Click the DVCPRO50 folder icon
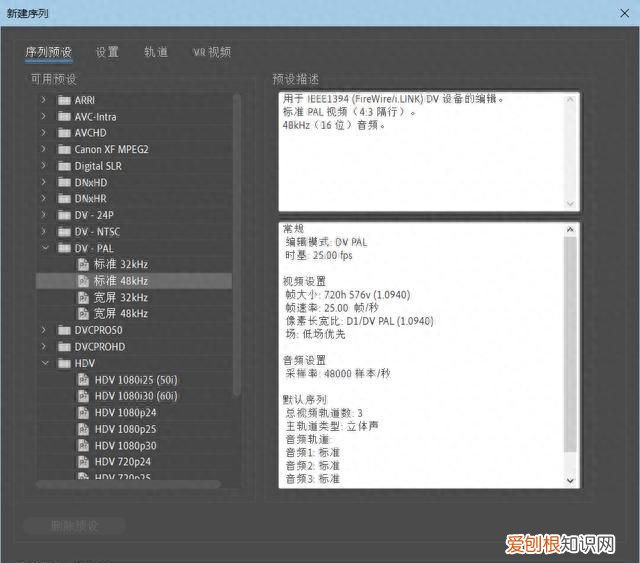Screen dimensions: 640x563 point(64,330)
